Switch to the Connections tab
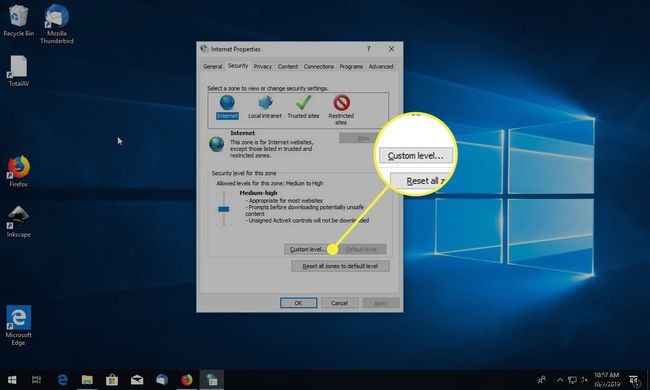The height and width of the screenshot is (390, 650). click(x=318, y=66)
